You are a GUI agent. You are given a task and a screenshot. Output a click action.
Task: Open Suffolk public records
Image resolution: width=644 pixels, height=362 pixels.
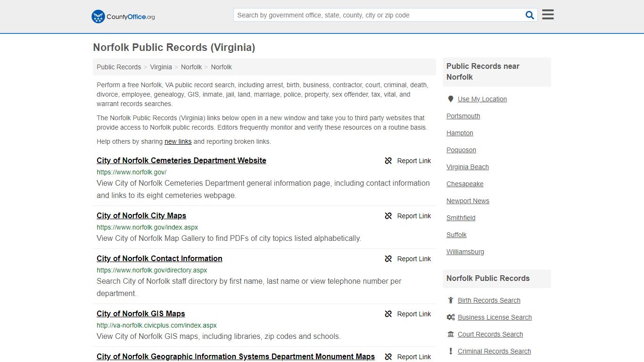pos(456,235)
